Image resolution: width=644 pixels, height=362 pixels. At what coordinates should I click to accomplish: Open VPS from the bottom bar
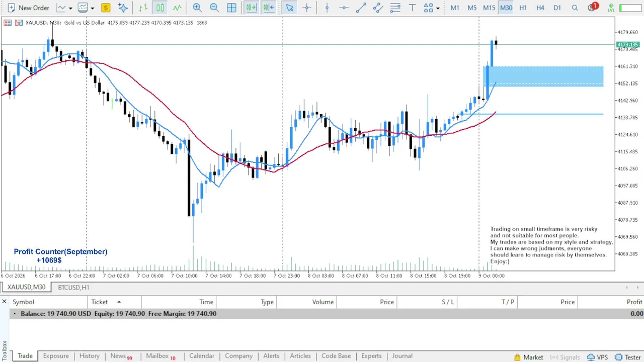(x=597, y=357)
